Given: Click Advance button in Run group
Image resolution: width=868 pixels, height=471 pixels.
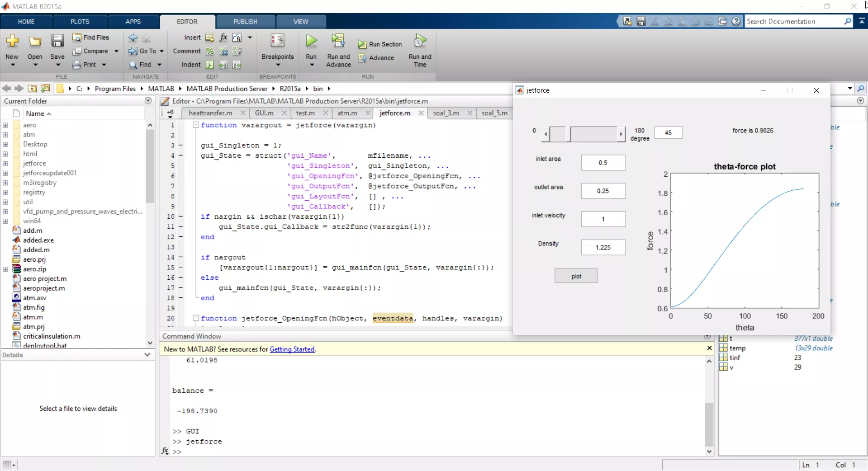Looking at the screenshot, I should 376,58.
